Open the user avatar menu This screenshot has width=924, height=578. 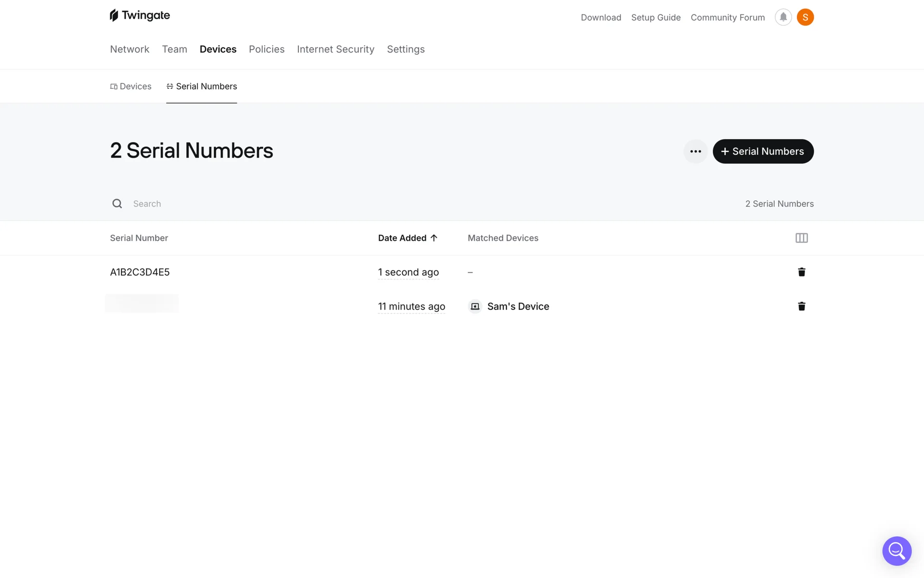coord(805,17)
